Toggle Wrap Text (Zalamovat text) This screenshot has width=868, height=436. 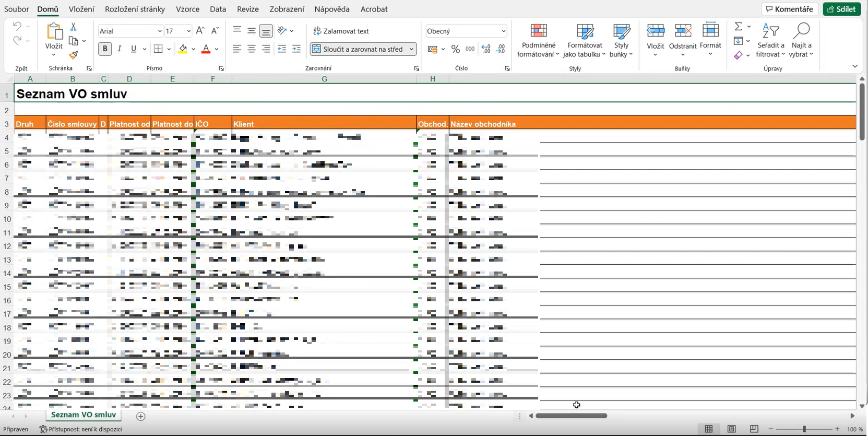pos(341,31)
